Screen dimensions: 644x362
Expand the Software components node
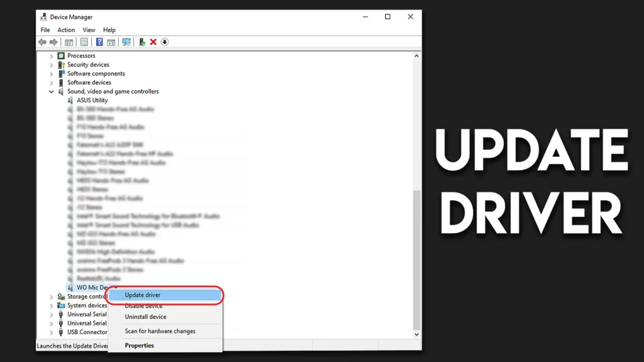click(x=52, y=74)
